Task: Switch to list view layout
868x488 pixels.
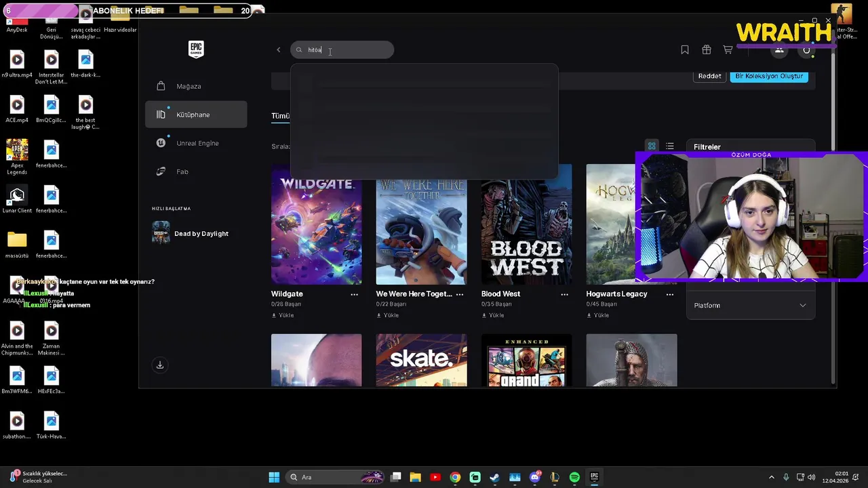Action: 670,146
